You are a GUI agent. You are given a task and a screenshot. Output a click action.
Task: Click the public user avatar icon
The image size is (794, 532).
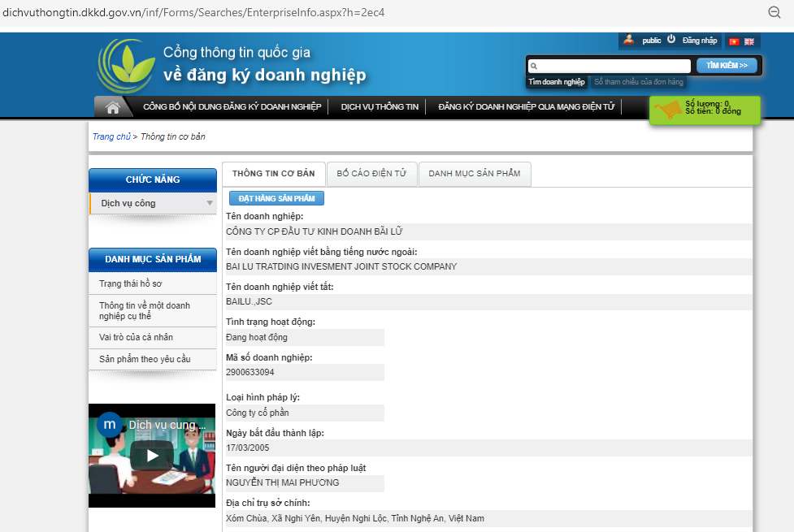tap(628, 40)
